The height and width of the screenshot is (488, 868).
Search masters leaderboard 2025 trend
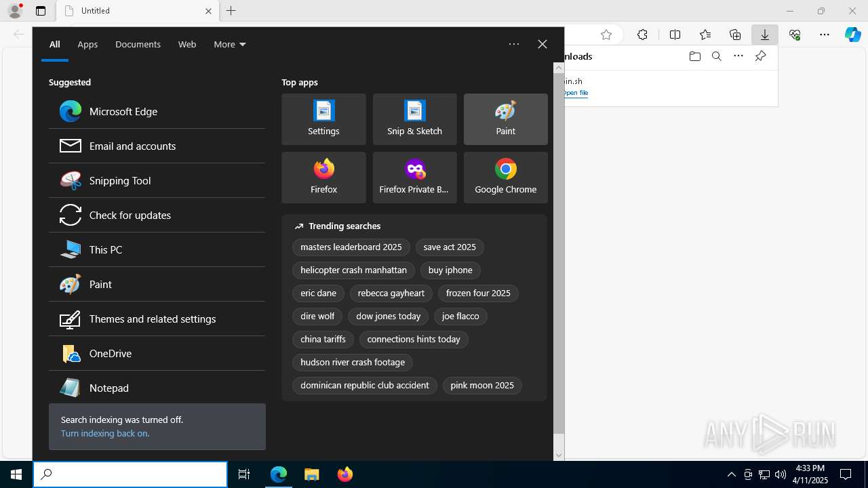pos(351,247)
